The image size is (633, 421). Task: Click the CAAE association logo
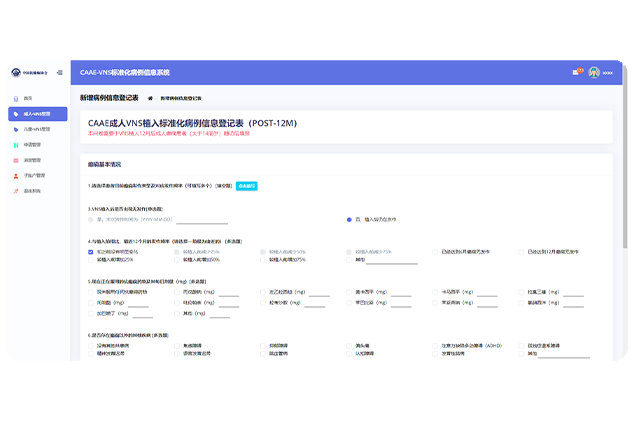tap(16, 73)
